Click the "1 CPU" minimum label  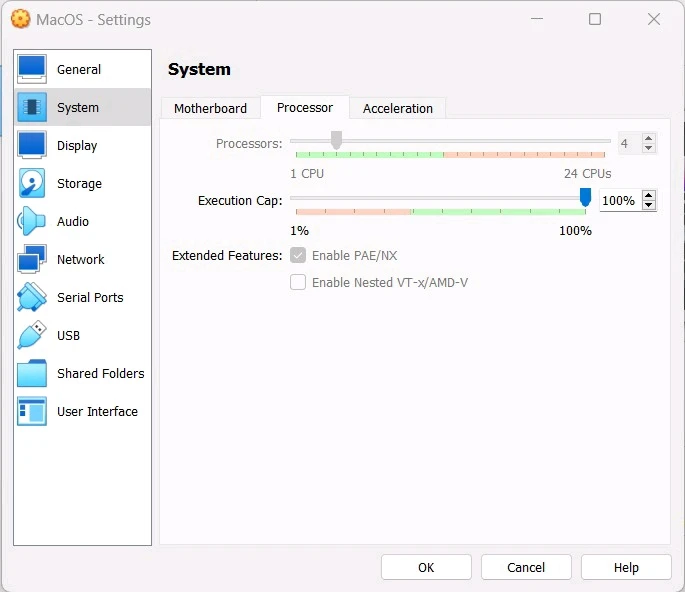[x=307, y=173]
